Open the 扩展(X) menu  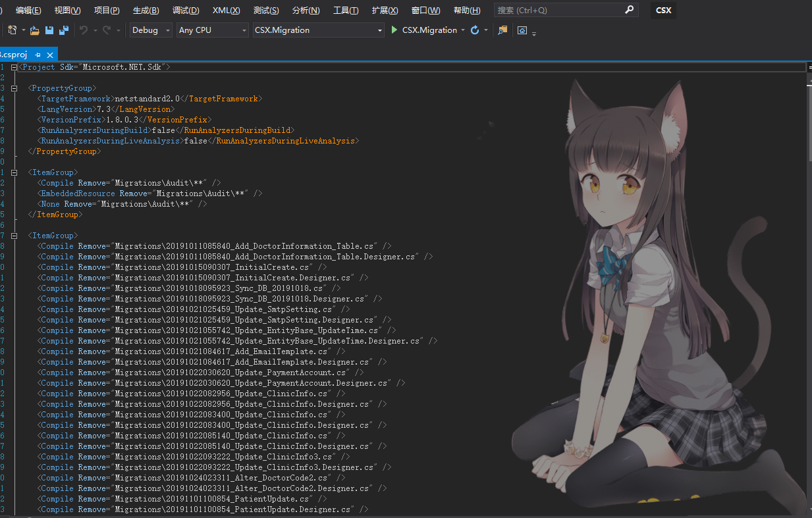[385, 11]
